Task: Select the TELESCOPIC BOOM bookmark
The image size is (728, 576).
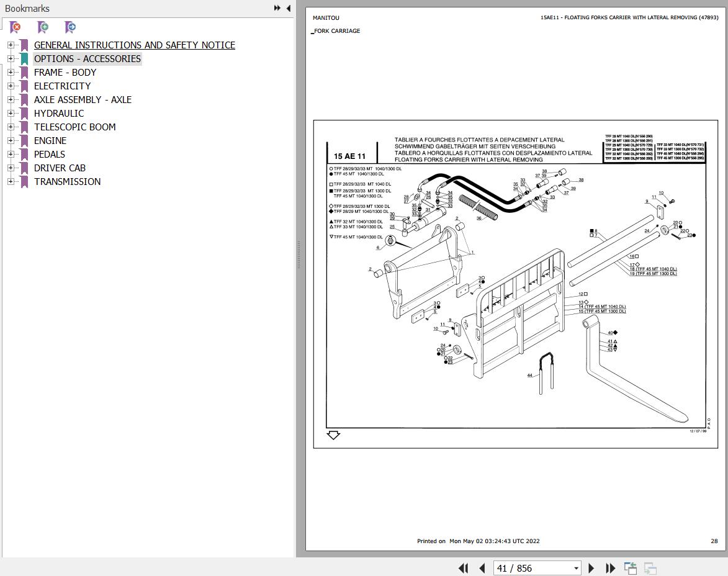Action: pyautogui.click(x=74, y=127)
